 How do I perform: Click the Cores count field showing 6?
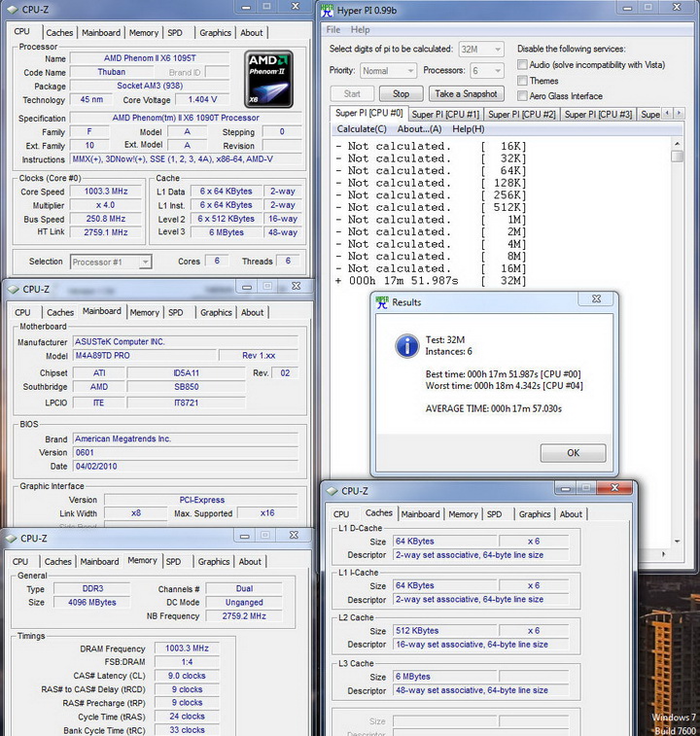tap(217, 261)
